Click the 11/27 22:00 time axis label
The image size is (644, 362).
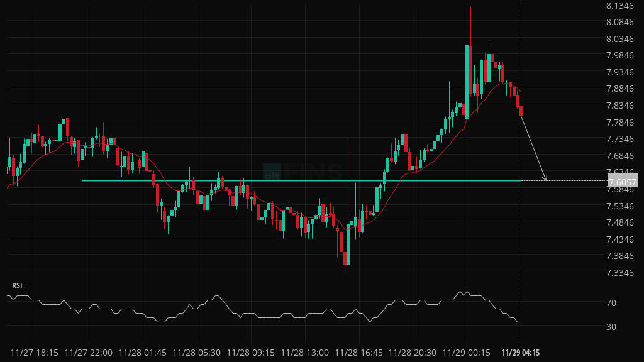[89, 353]
